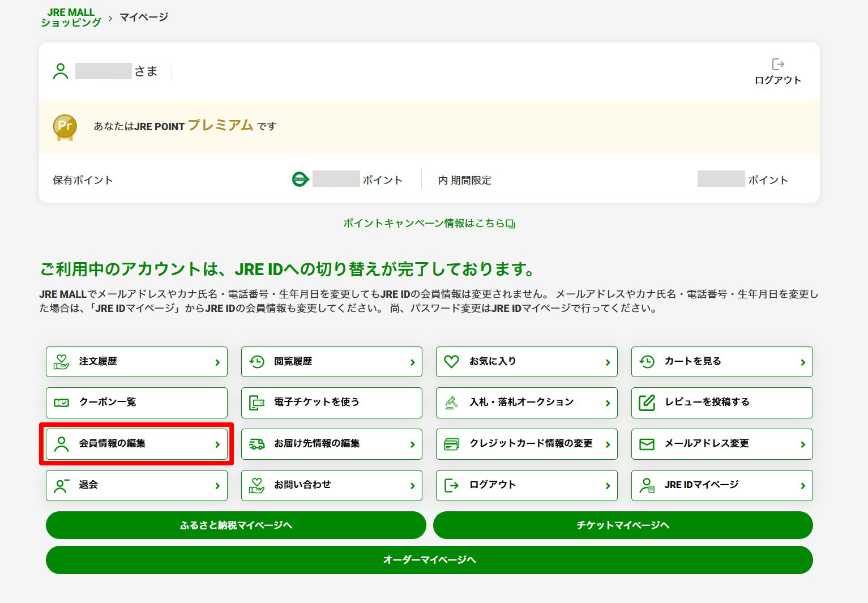
Task: Go to ふるさと納税マイページへ
Action: [236, 525]
